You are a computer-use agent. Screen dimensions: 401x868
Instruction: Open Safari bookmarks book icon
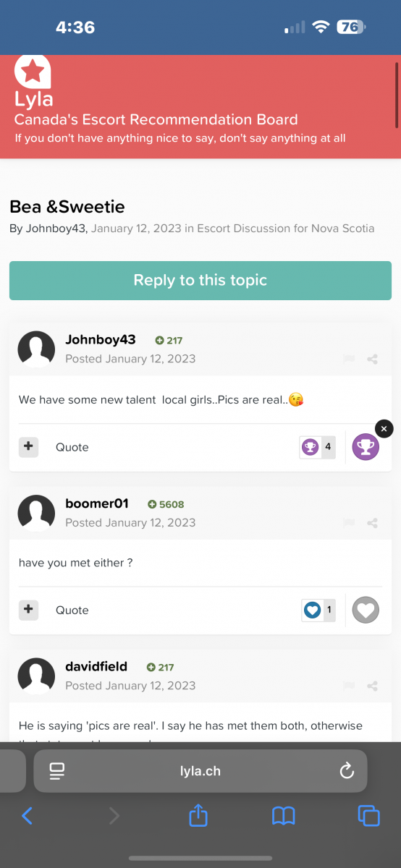click(284, 816)
